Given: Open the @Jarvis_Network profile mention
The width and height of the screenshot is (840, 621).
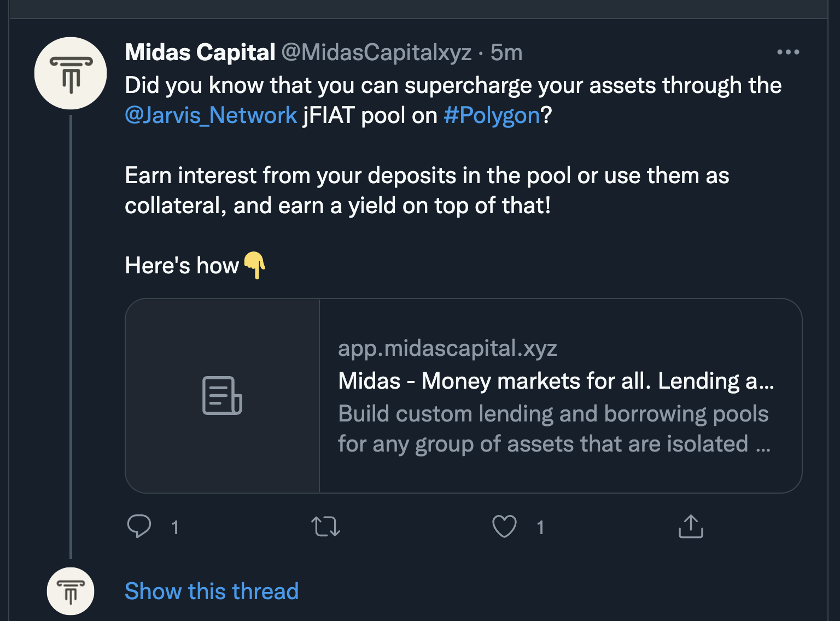Looking at the screenshot, I should coord(210,114).
